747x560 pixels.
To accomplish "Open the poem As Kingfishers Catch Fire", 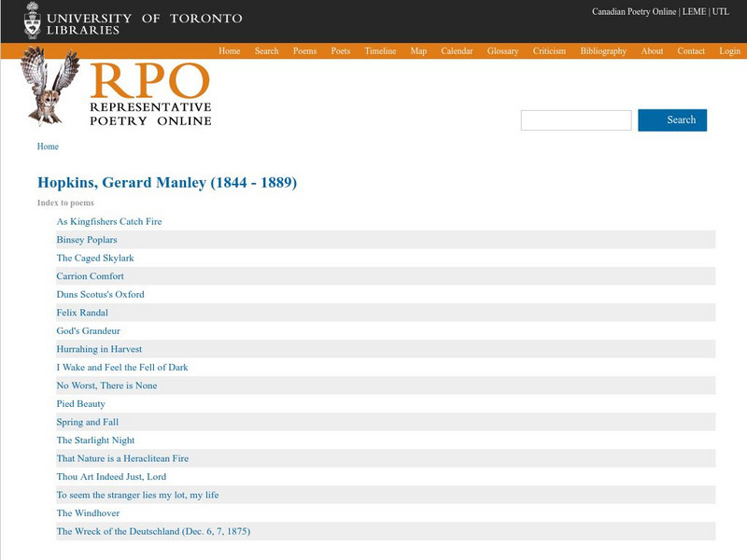I will click(109, 222).
